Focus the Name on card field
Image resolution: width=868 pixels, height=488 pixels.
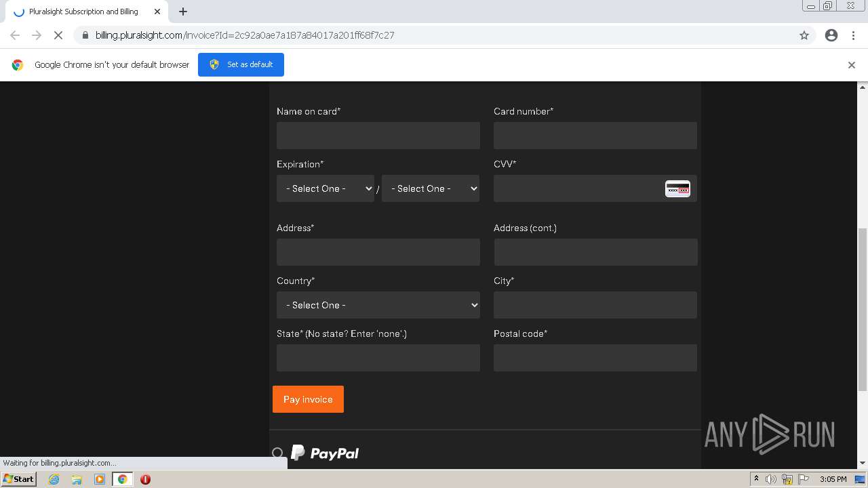click(x=378, y=136)
